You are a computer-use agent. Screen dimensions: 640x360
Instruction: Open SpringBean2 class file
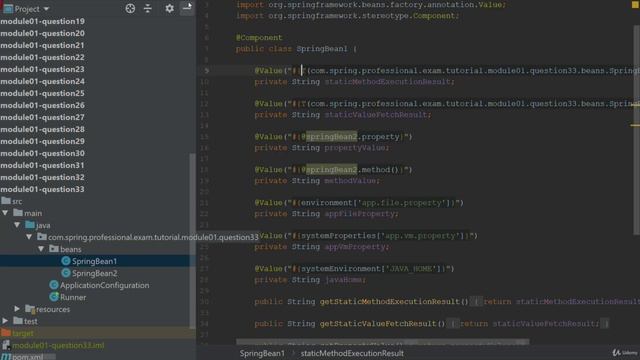tap(94, 273)
